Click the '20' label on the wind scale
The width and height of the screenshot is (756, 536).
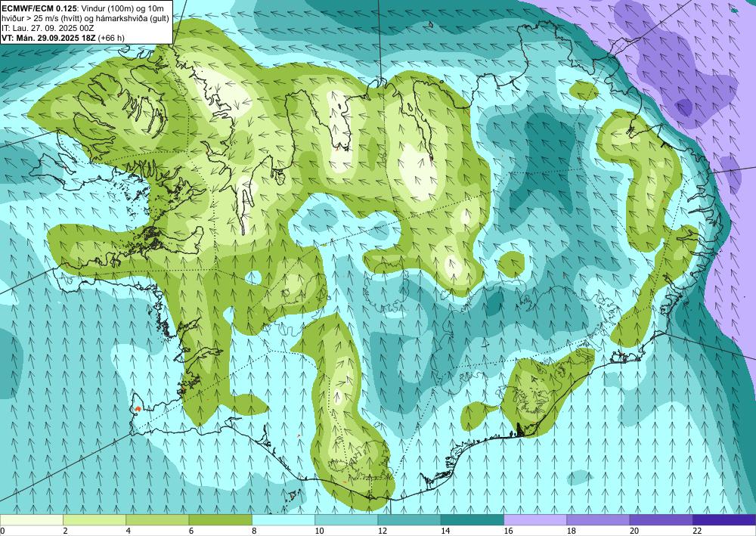(x=634, y=531)
